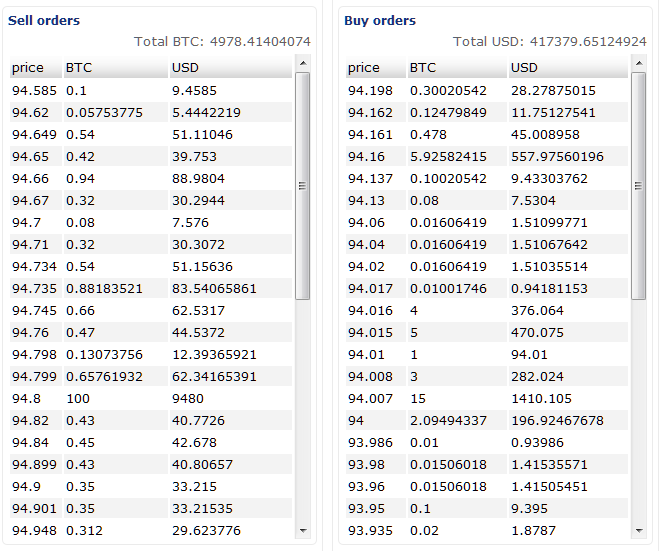Click the Sell orders scroll down arrow
The image size is (661, 551).
coord(303,530)
